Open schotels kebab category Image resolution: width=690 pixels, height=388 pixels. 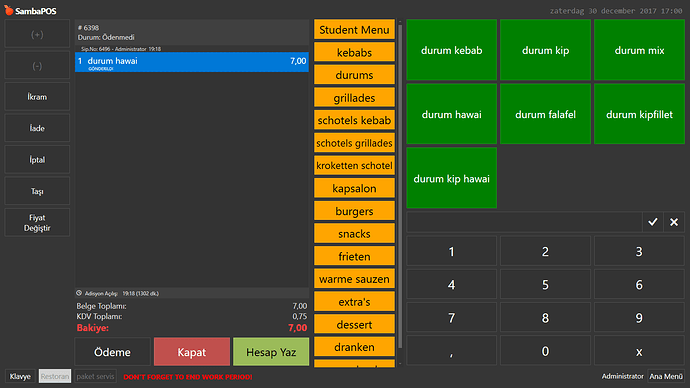(x=354, y=120)
